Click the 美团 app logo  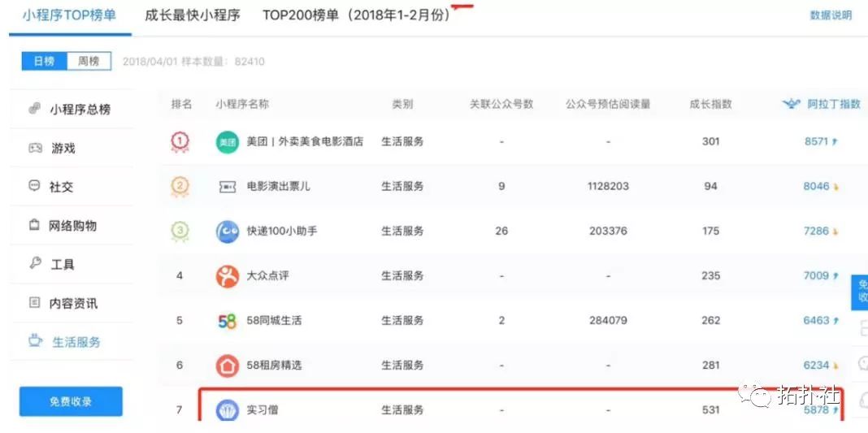tap(227, 142)
